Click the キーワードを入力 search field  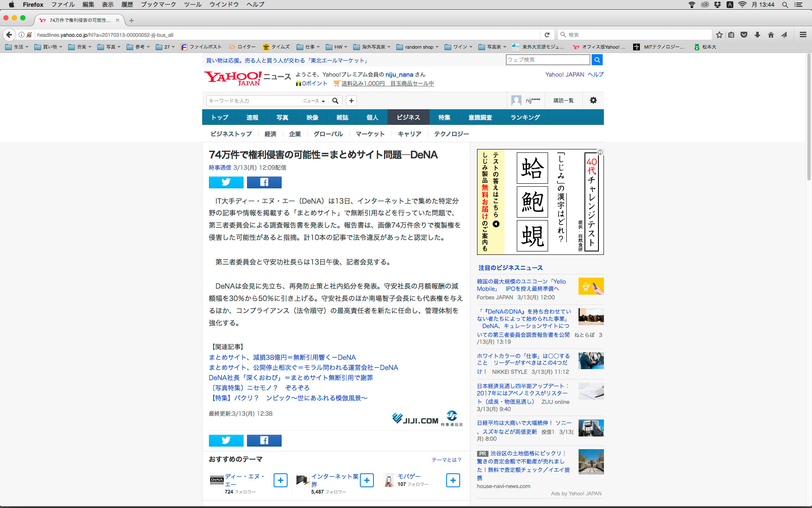click(x=254, y=101)
